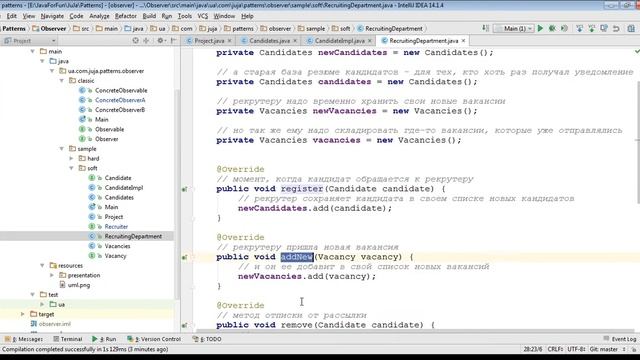Open the Event Log
This screenshot has height=360, width=640.
tap(620, 339)
